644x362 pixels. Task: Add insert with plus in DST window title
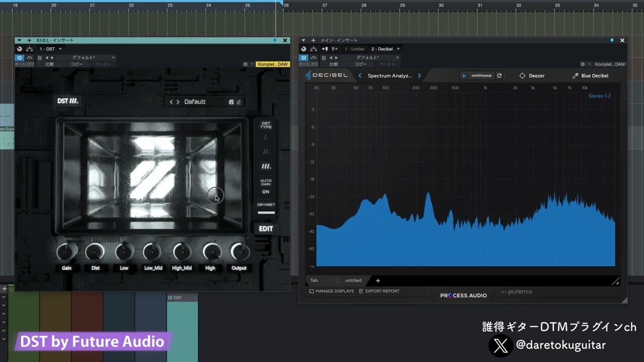pos(29,40)
